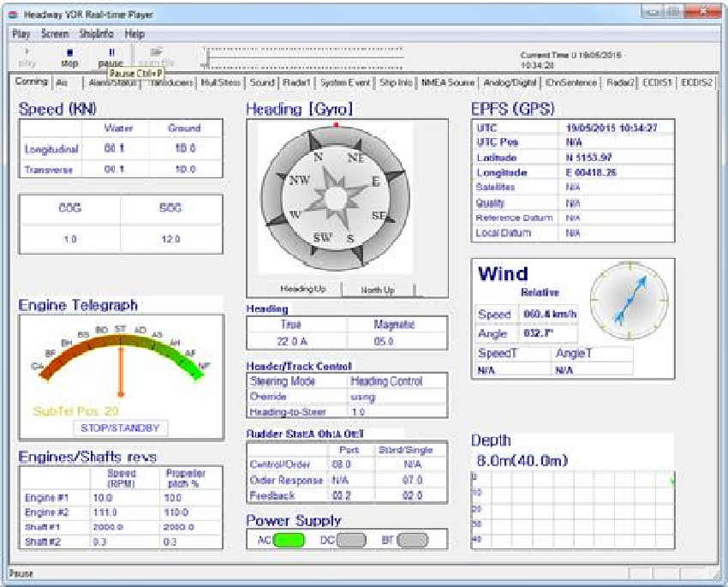Screen dimensions: 728x587
Task: Switch to the System Event tab
Action: 346,82
